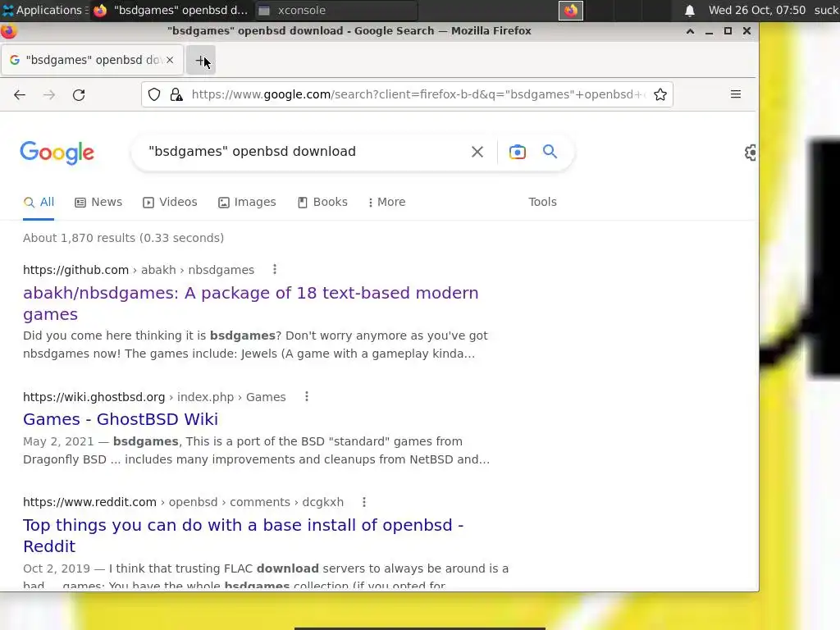Open the abakh/nbsdgames result link

[x=251, y=304]
